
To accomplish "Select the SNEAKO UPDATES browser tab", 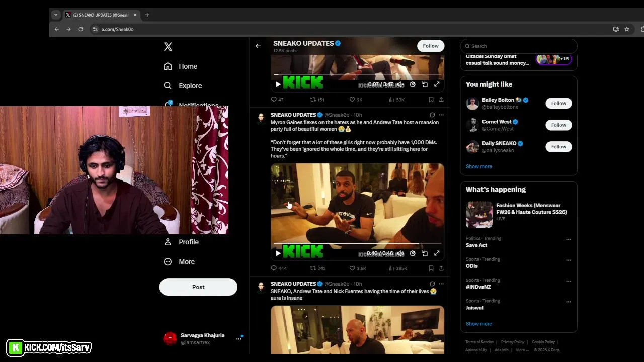I will [100, 15].
